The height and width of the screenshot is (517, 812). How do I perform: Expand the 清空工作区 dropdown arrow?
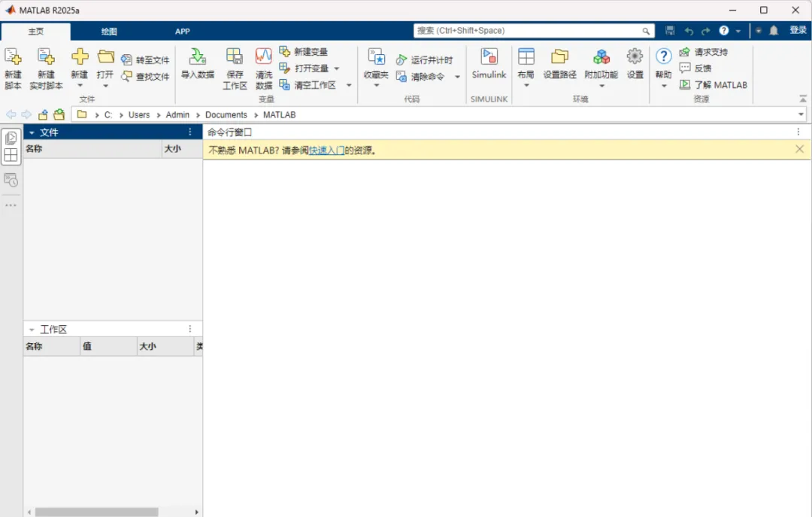(349, 85)
